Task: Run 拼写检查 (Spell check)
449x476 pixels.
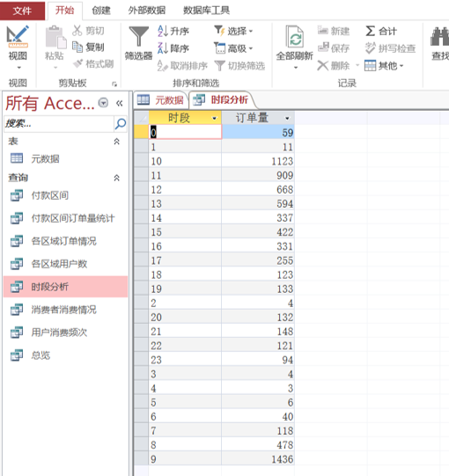Action: [390, 48]
